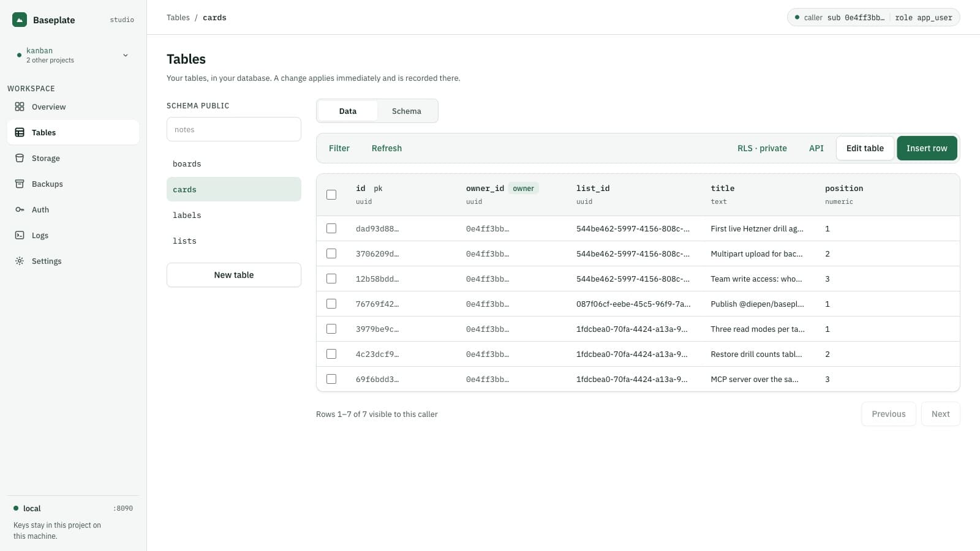Click the Baseplate logo icon

pos(20,20)
